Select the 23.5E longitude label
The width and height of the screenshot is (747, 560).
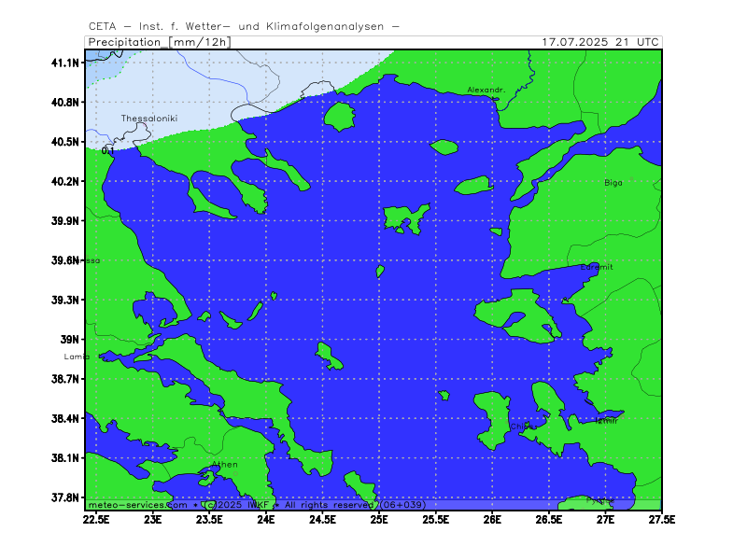pyautogui.click(x=209, y=520)
